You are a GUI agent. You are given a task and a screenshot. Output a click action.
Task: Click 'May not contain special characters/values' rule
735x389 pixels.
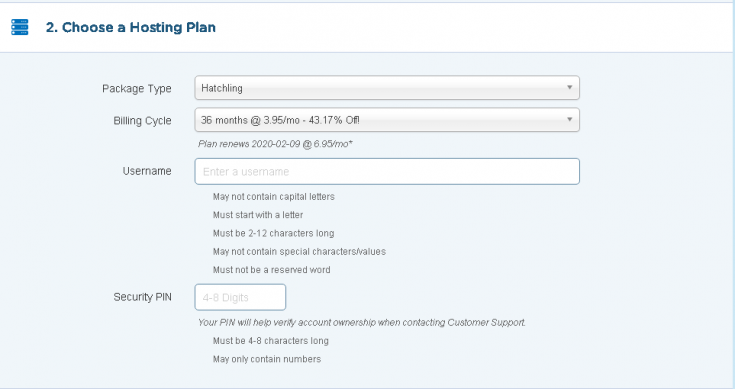[x=299, y=252]
